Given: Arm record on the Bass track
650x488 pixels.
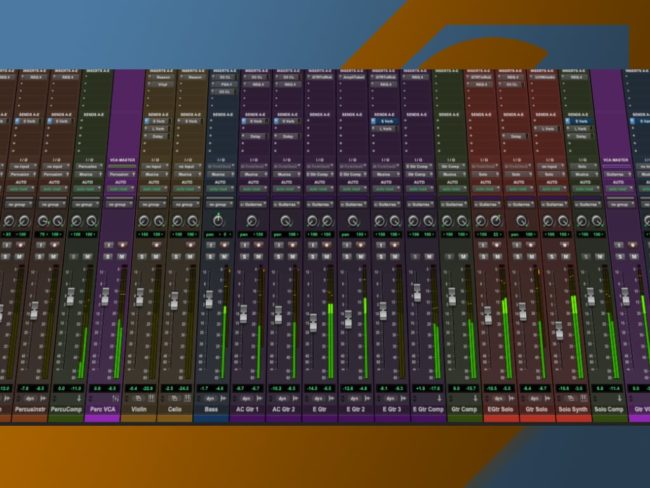Looking at the screenshot, I should pos(224,245).
